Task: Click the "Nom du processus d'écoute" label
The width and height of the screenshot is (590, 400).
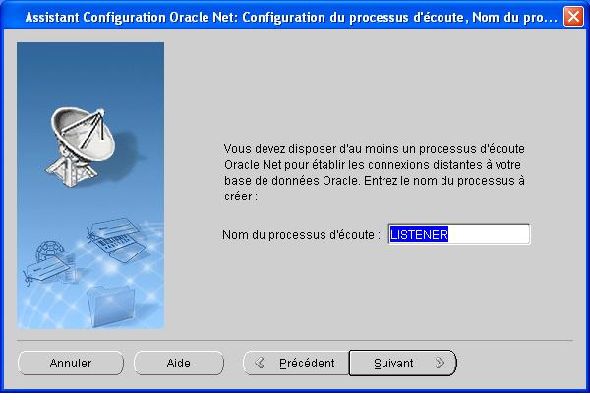Action: point(302,235)
